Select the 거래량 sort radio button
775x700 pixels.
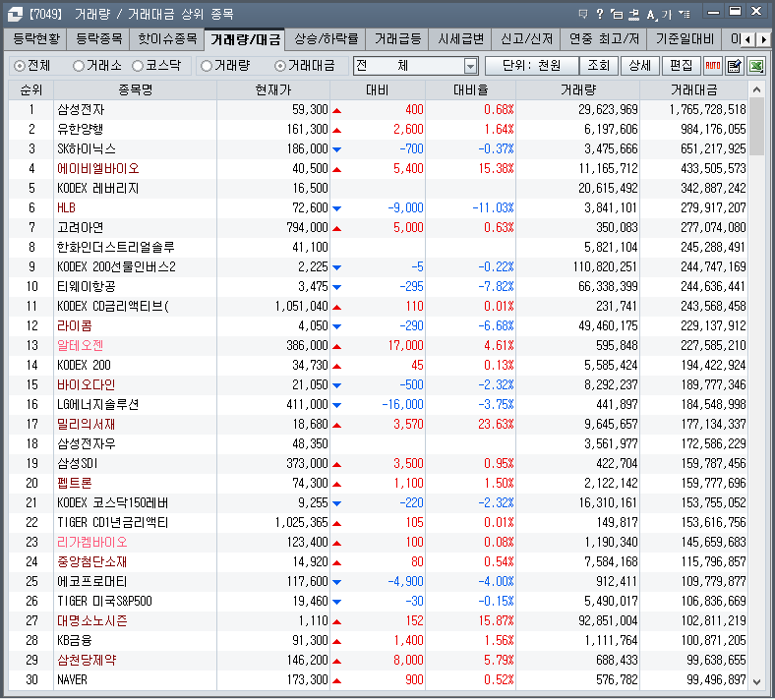(x=207, y=66)
